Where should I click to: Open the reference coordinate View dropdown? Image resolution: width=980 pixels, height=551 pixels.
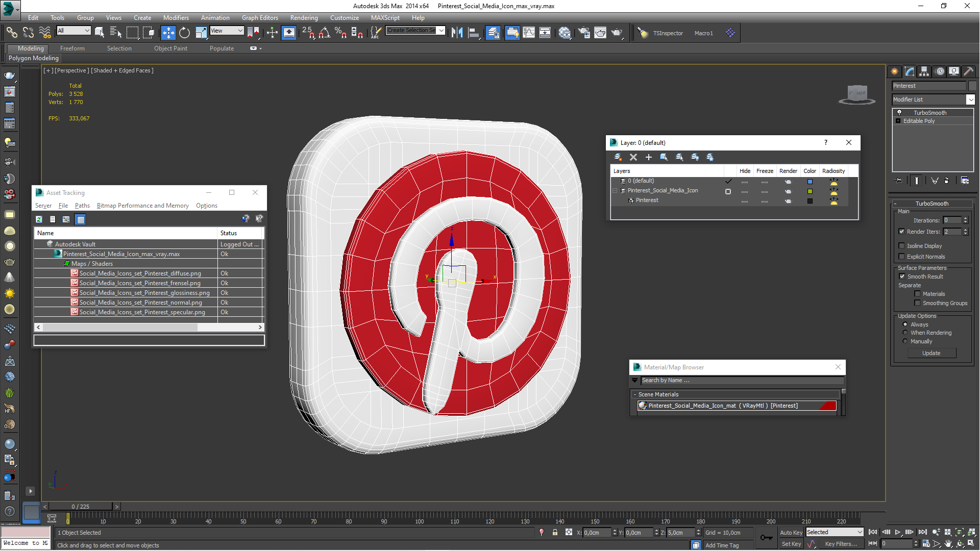pyautogui.click(x=227, y=31)
